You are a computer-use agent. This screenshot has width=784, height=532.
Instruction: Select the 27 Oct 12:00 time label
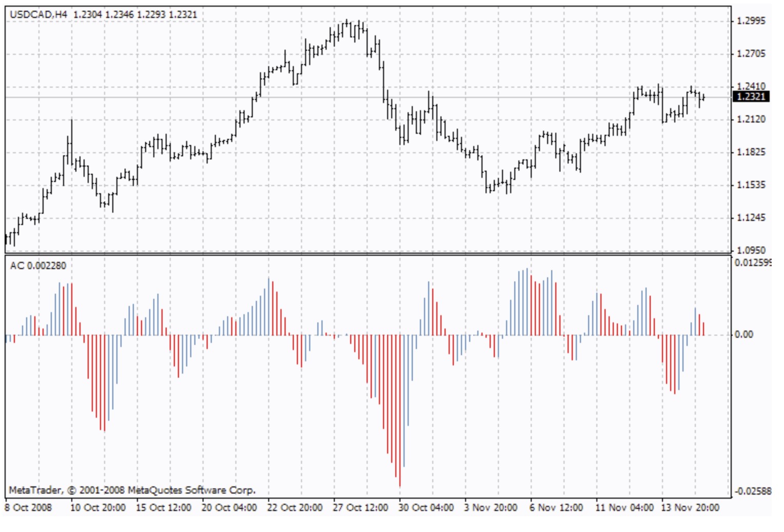[x=360, y=508]
